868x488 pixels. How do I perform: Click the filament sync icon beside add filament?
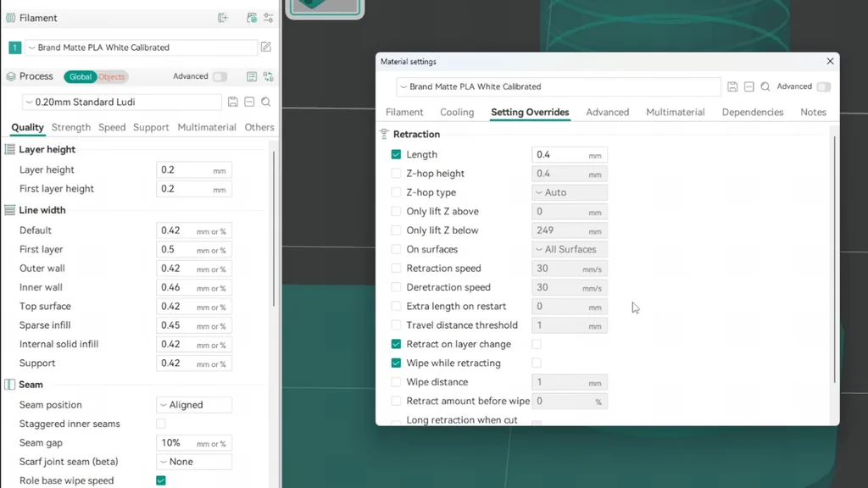tap(252, 18)
